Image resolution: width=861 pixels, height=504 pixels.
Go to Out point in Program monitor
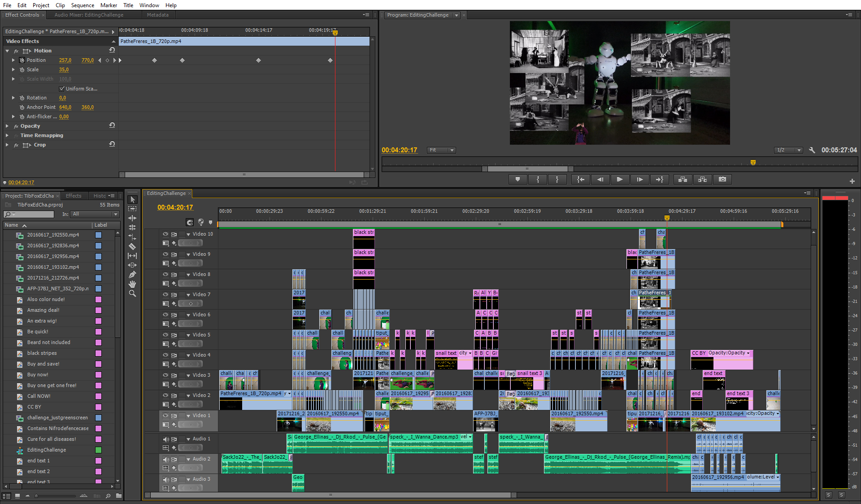click(659, 180)
